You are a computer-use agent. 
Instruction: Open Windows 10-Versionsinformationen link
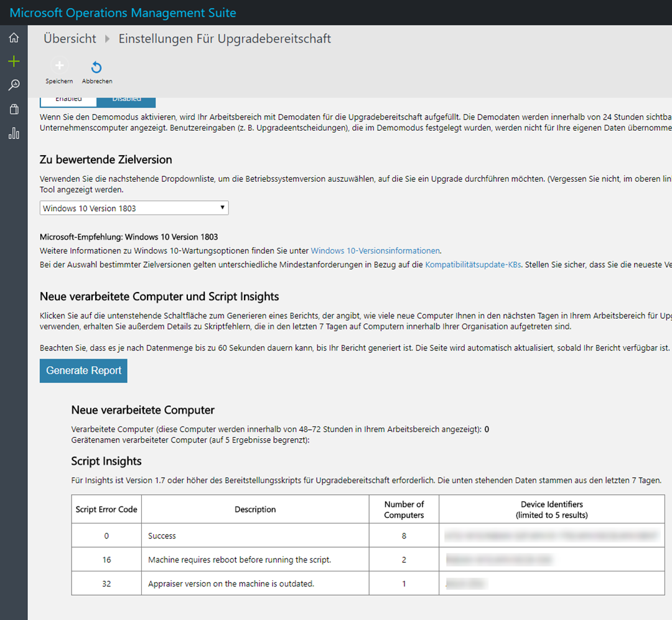tap(375, 251)
